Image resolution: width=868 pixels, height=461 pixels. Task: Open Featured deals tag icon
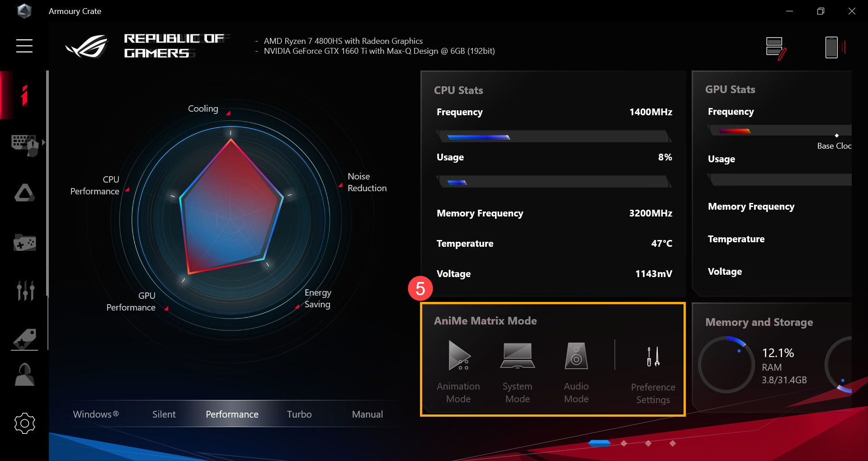click(x=24, y=339)
